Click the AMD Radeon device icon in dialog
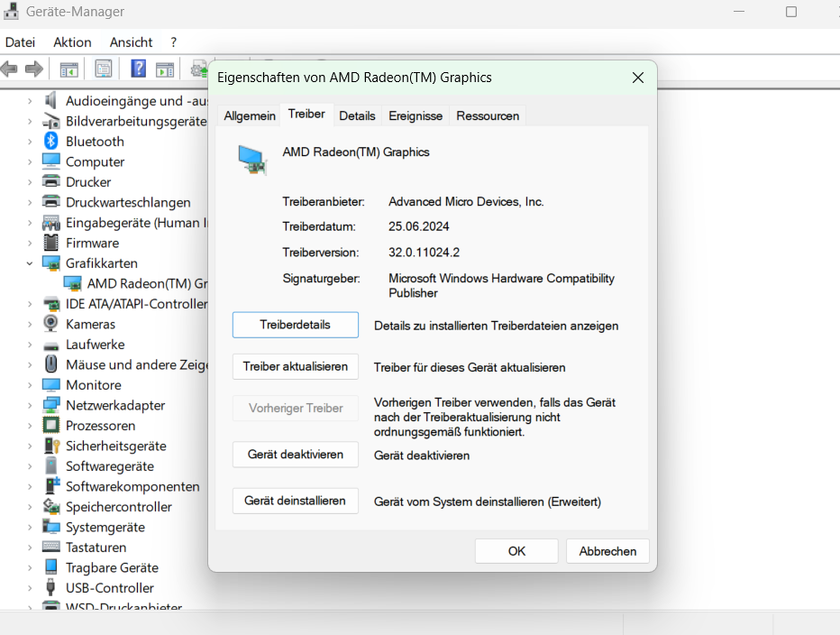 click(252, 160)
